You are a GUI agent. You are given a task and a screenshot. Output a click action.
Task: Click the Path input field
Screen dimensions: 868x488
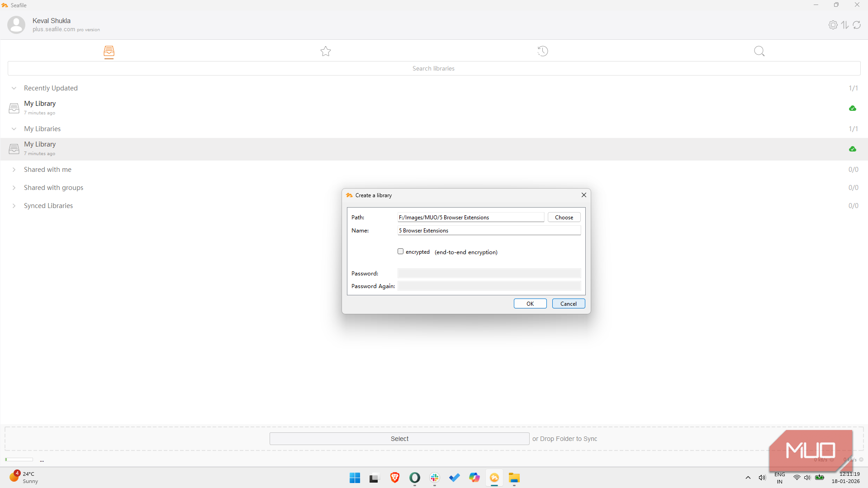tap(471, 217)
